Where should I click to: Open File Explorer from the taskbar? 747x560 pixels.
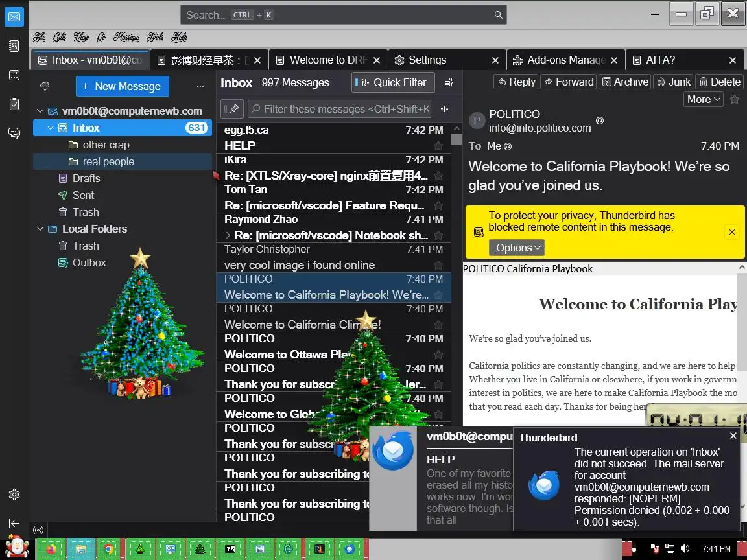(80, 549)
